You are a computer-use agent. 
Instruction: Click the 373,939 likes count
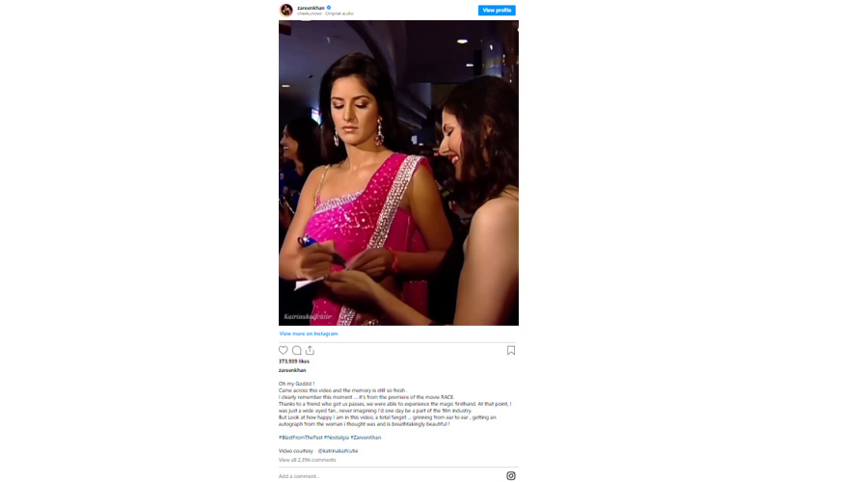294,361
